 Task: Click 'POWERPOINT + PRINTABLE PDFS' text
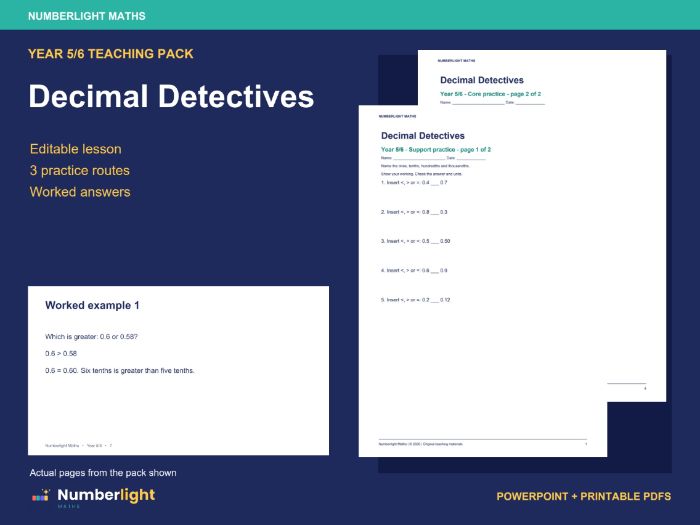tap(583, 496)
